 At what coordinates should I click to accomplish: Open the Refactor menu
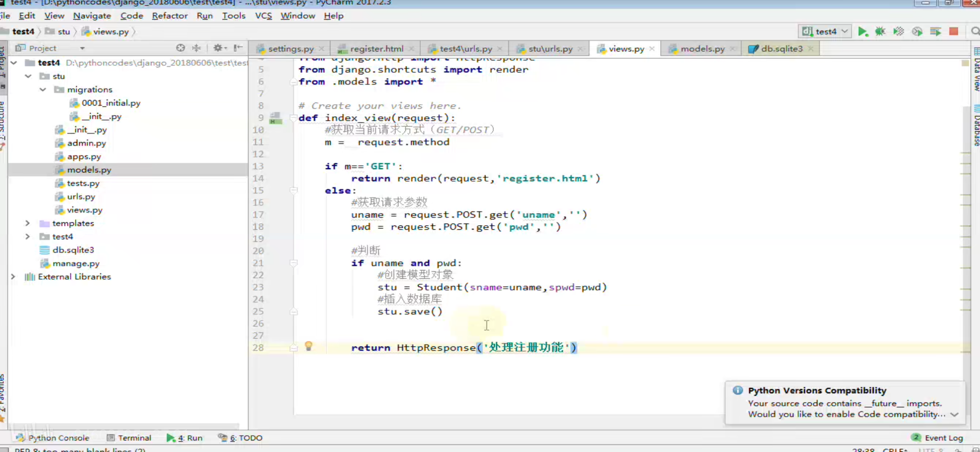coord(170,15)
